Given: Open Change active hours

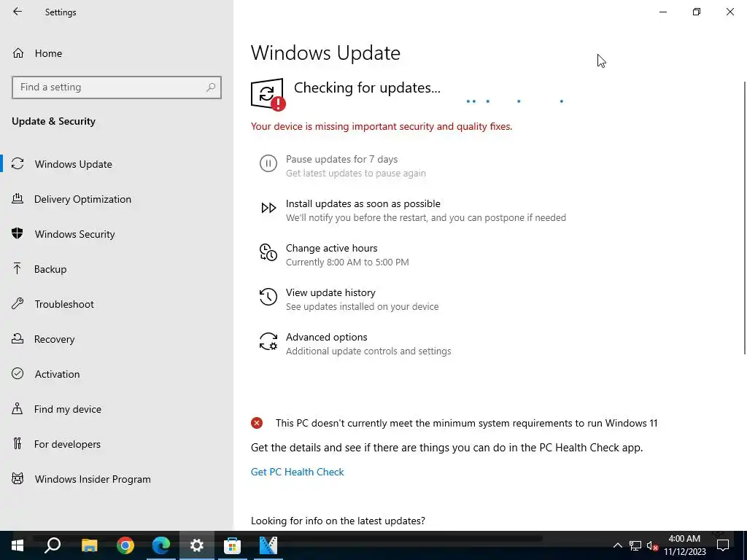Looking at the screenshot, I should pos(332,248).
